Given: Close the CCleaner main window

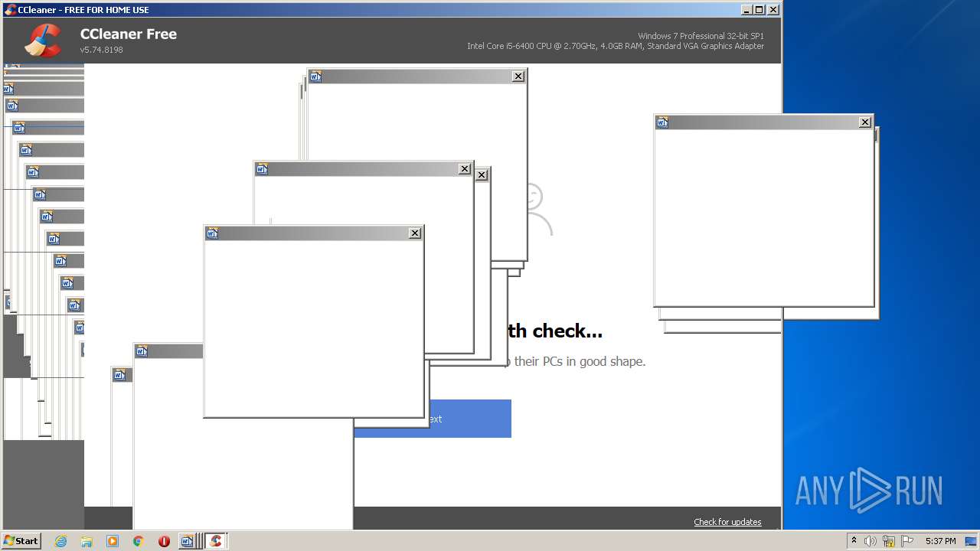Looking at the screenshot, I should click(773, 10).
